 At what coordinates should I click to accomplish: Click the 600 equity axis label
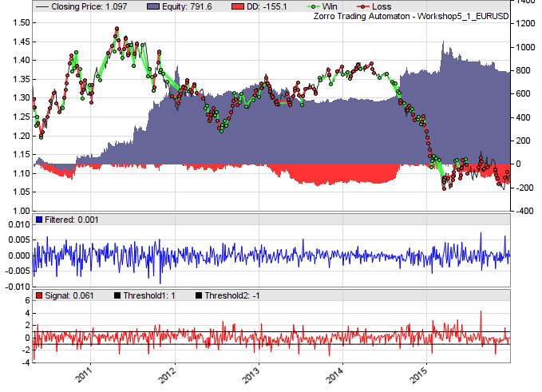point(523,93)
